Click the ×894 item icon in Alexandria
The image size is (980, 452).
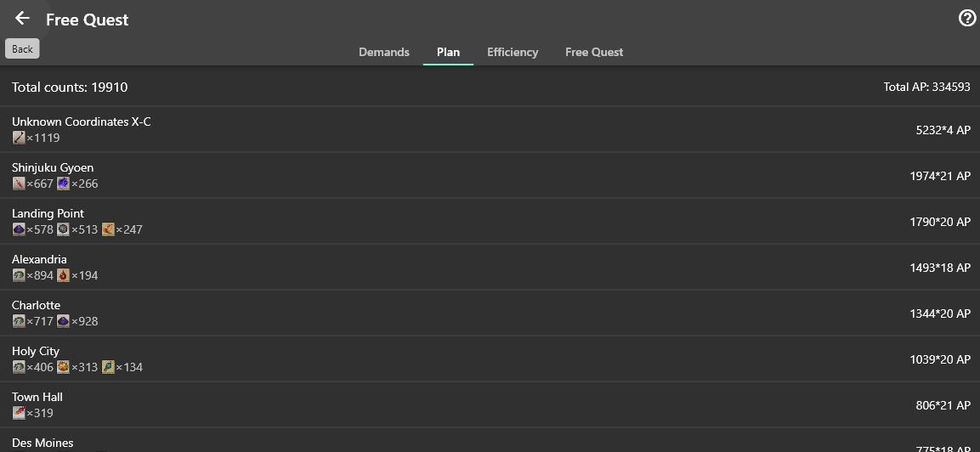tap(19, 275)
